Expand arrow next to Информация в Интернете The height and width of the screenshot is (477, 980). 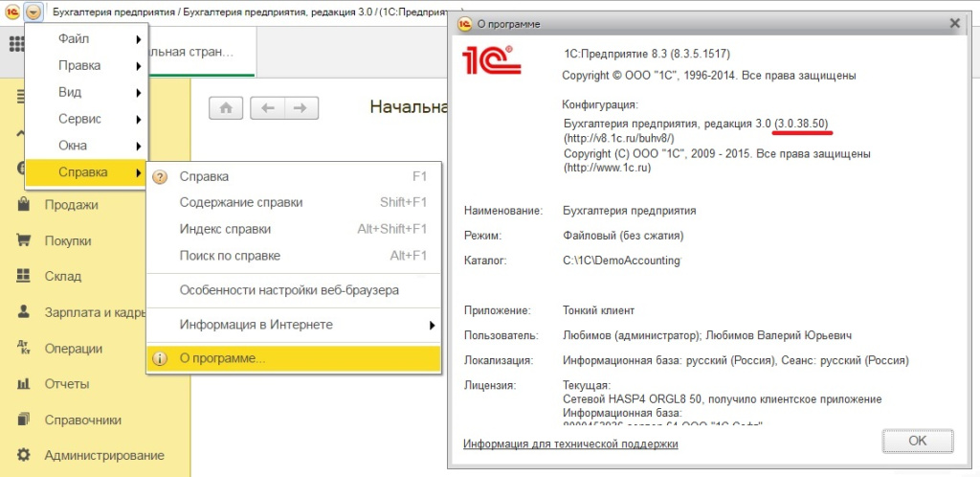[432, 325]
